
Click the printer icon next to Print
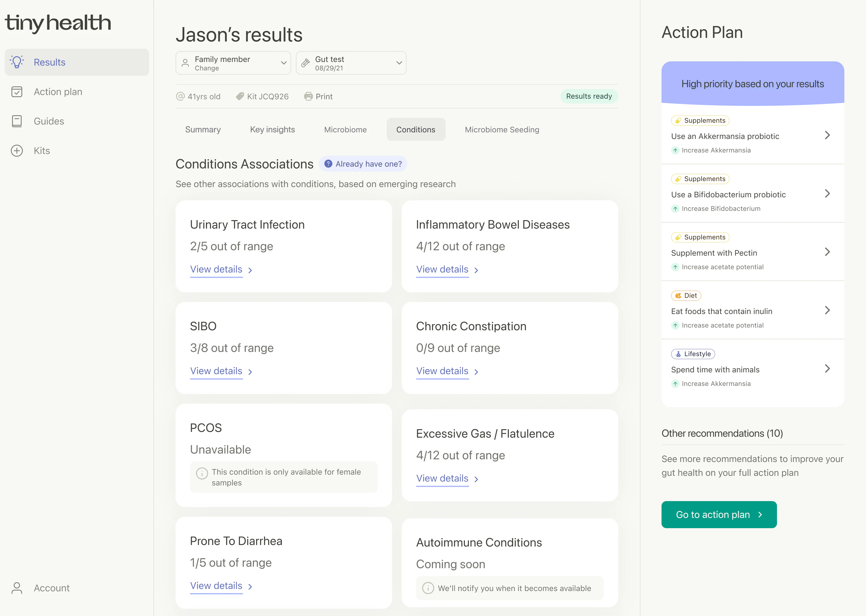coord(308,96)
